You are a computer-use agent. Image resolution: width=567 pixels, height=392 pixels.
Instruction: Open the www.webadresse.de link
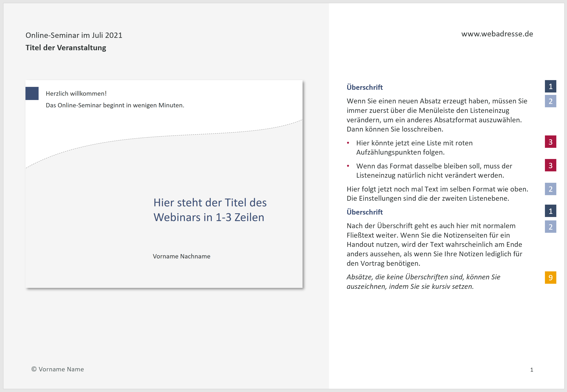coord(497,34)
